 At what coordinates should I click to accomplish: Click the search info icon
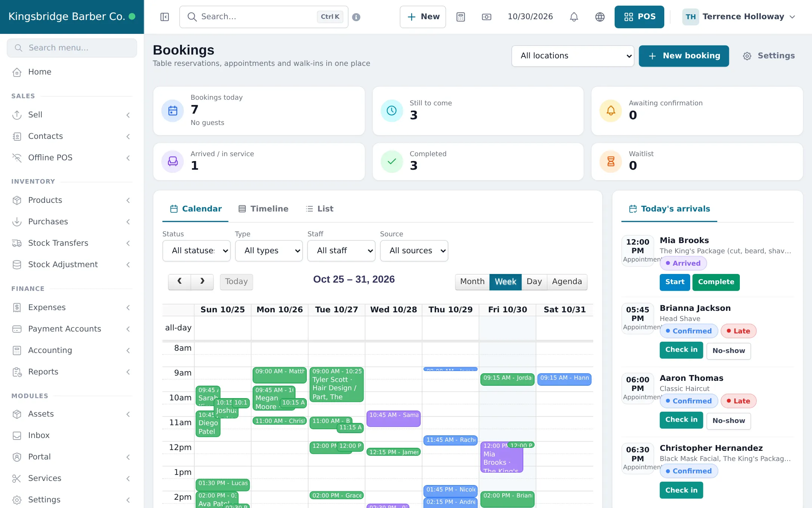click(356, 17)
